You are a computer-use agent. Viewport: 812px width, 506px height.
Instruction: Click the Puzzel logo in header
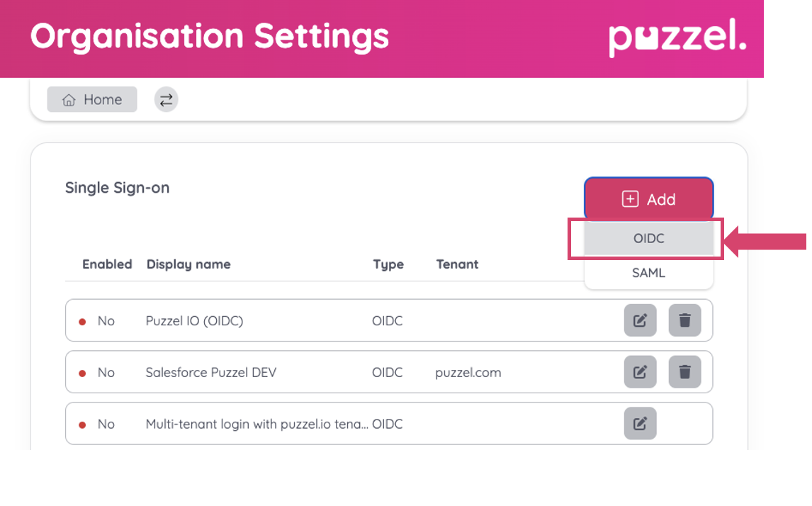pos(677,38)
